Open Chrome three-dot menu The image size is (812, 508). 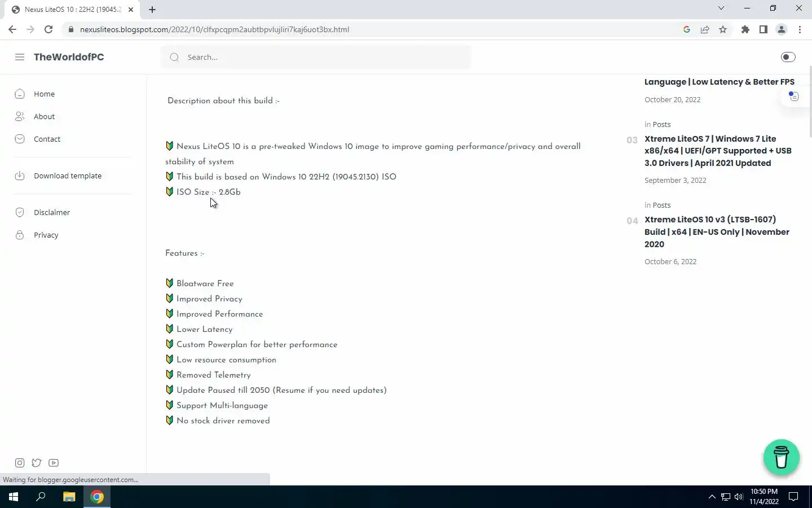[x=800, y=29]
